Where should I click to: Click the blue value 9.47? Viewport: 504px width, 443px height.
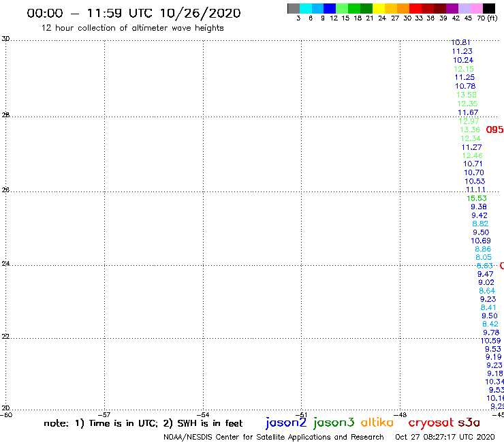coord(486,274)
